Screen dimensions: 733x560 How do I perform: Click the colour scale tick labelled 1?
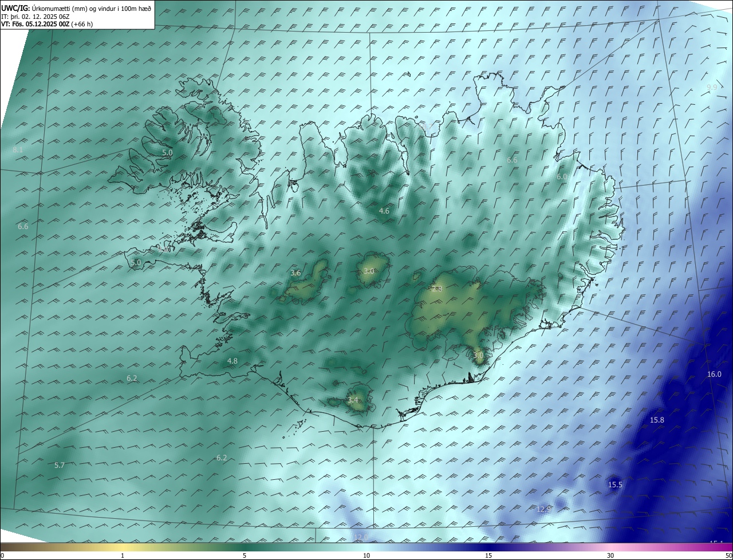click(123, 555)
